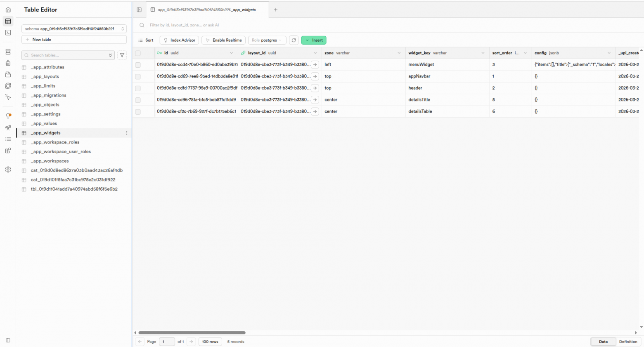Click the Enable Realtime button
Screen dimensions: 644x347
click(x=223, y=40)
